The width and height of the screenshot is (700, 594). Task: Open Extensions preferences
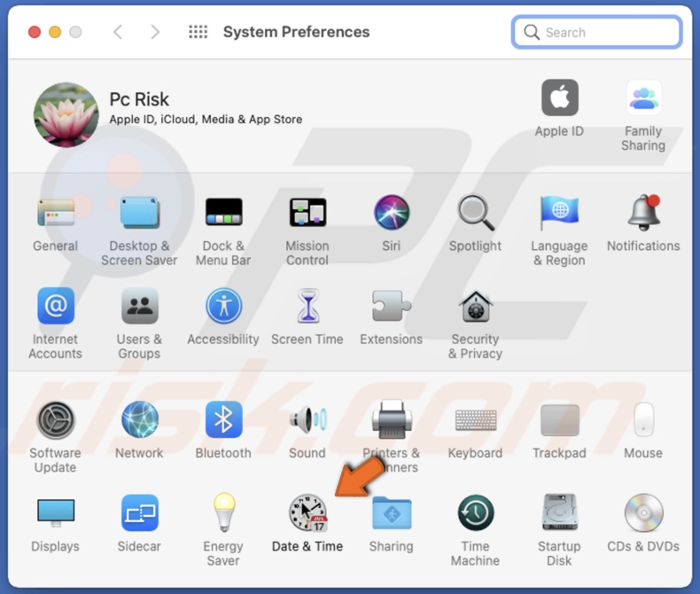click(x=392, y=306)
